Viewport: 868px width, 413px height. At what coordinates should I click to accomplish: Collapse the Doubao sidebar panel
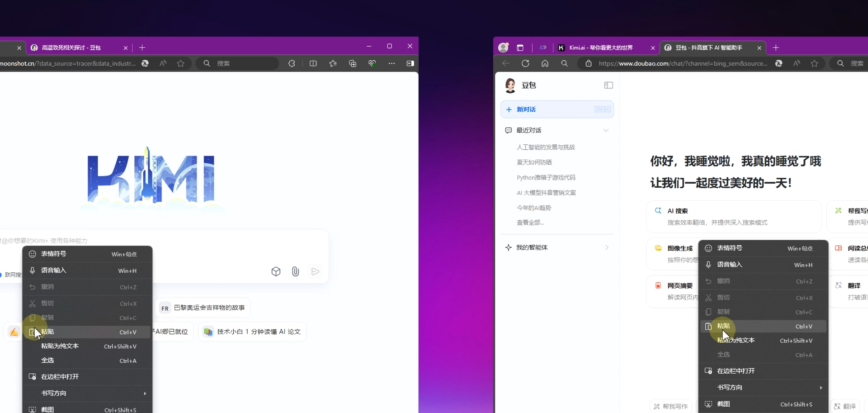609,85
